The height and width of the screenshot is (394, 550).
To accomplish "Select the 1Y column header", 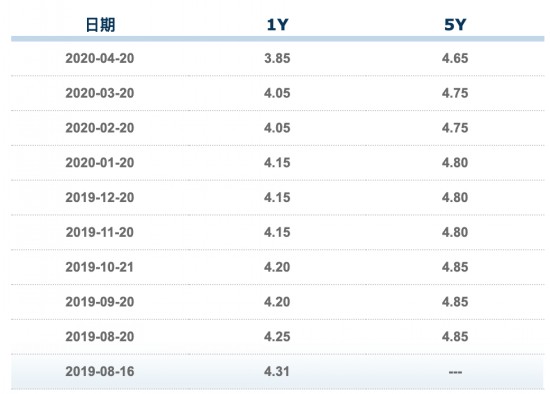I will pyautogui.click(x=277, y=25).
